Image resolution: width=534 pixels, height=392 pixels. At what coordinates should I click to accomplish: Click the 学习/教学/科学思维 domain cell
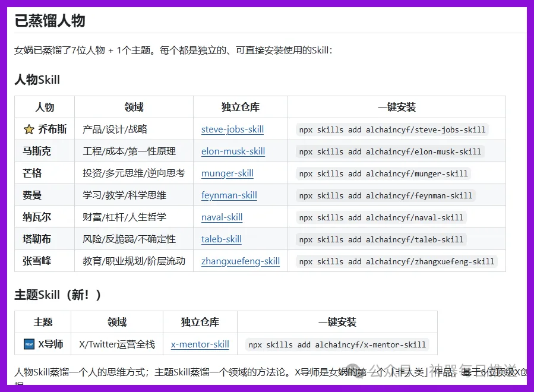pyautogui.click(x=134, y=195)
